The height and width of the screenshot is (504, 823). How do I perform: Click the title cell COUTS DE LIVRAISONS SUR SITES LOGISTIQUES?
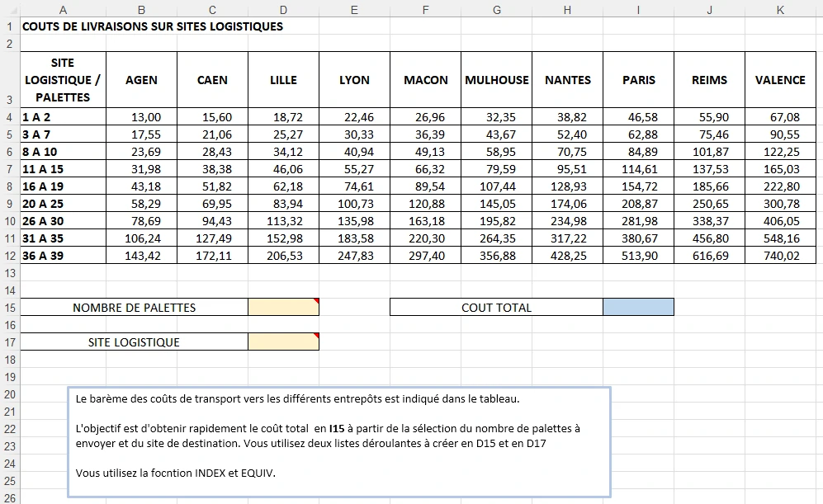pos(153,26)
